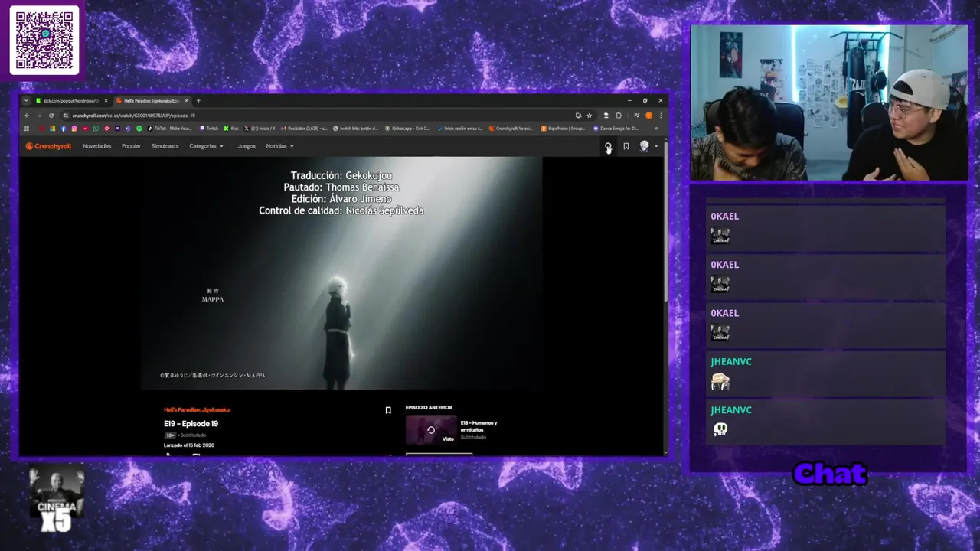This screenshot has height=551, width=980.
Task: Open the Crunchyroll profile avatar menu
Action: (x=648, y=146)
